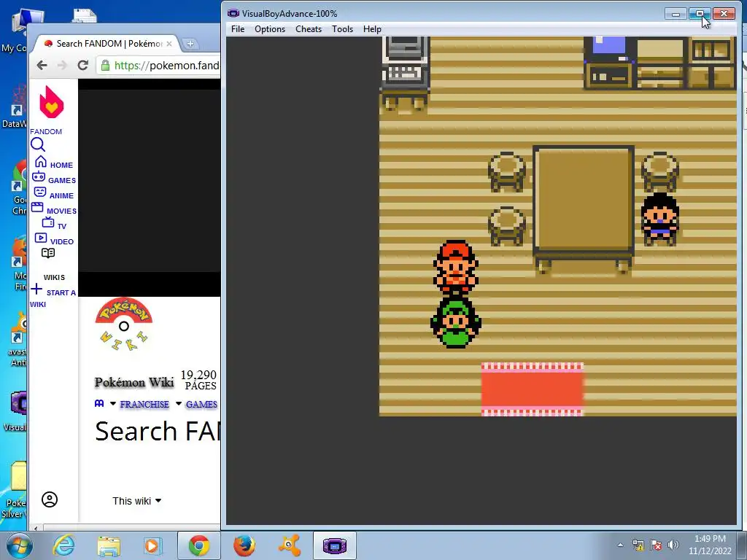Image resolution: width=747 pixels, height=560 pixels.
Task: Click the VisualBoyAdvance title bar icon
Action: click(233, 13)
